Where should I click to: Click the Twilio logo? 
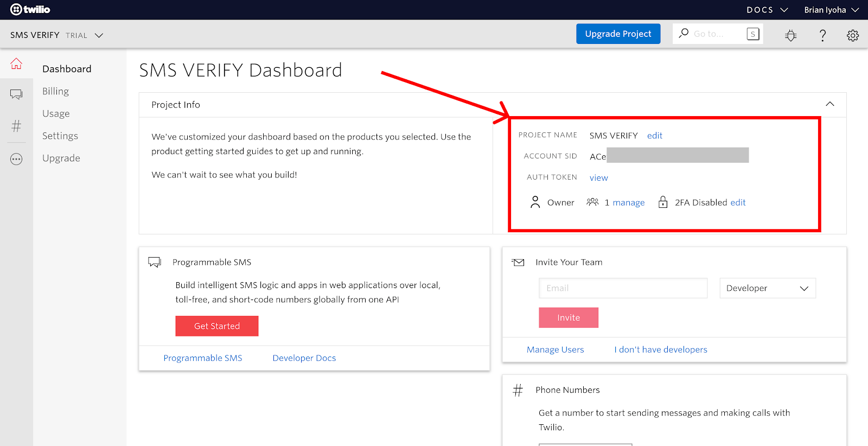[x=30, y=9]
